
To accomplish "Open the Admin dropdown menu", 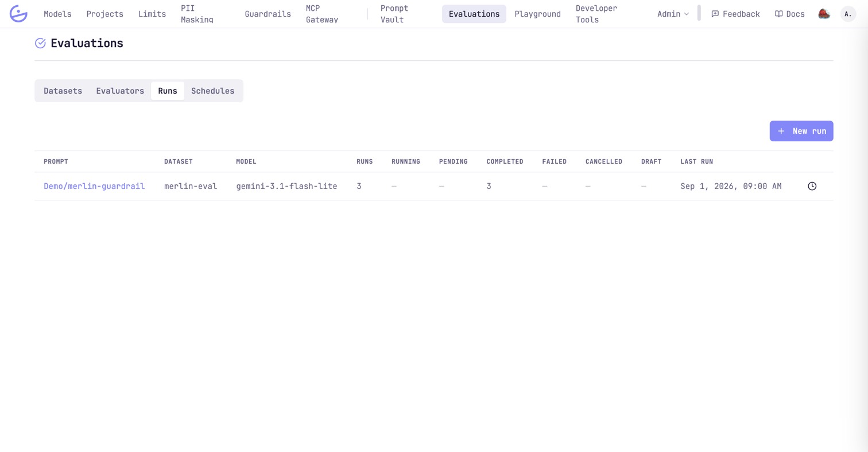I will point(673,14).
